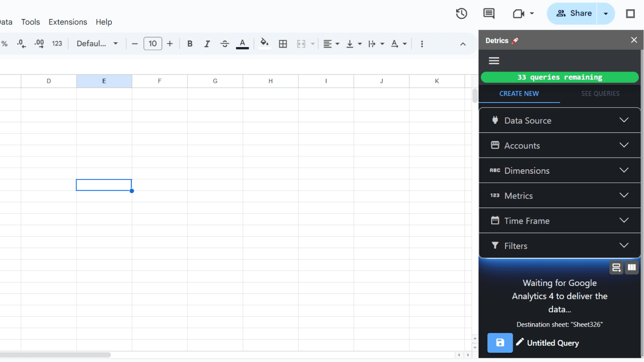Open the Extensions menu
This screenshot has width=644, height=362.
pyautogui.click(x=68, y=22)
